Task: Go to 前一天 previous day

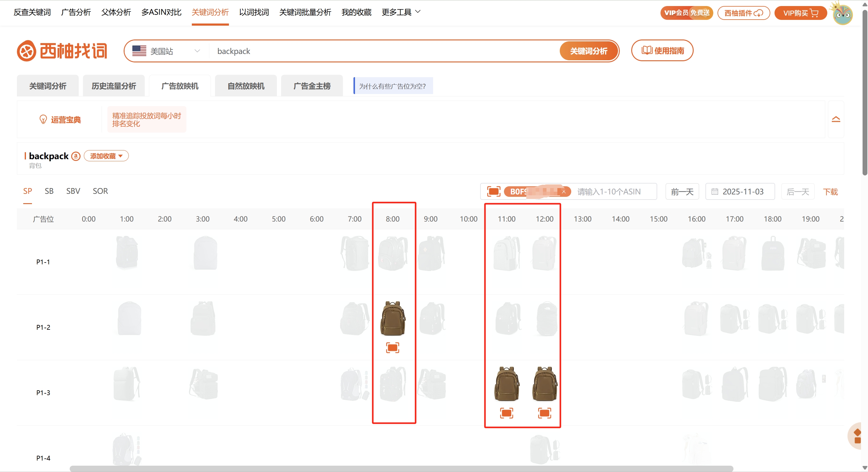Action: point(682,192)
